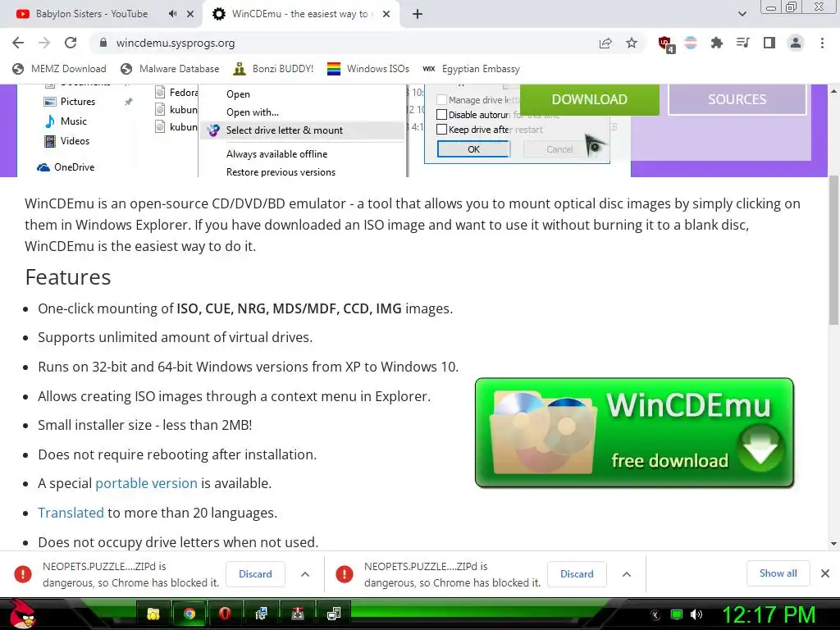Open the Malware Database bookmark
Viewport: 840px width, 630px height.
pos(171,69)
